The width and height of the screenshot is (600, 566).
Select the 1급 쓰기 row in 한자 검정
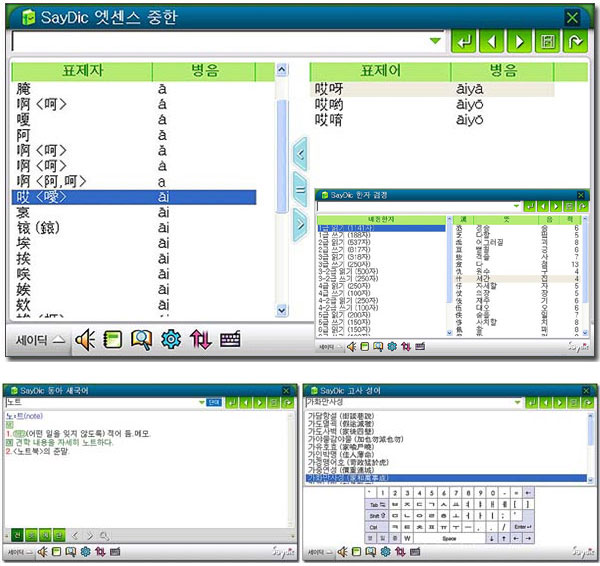[x=381, y=235]
